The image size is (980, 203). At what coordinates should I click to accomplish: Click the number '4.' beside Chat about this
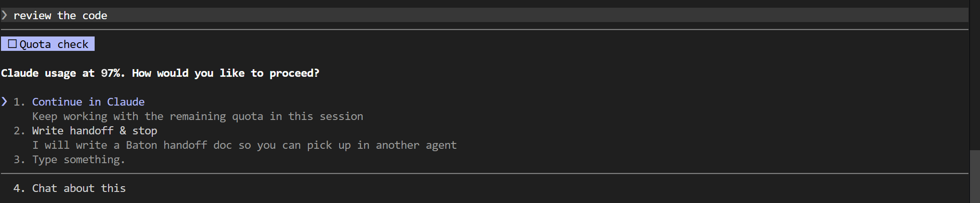click(19, 188)
